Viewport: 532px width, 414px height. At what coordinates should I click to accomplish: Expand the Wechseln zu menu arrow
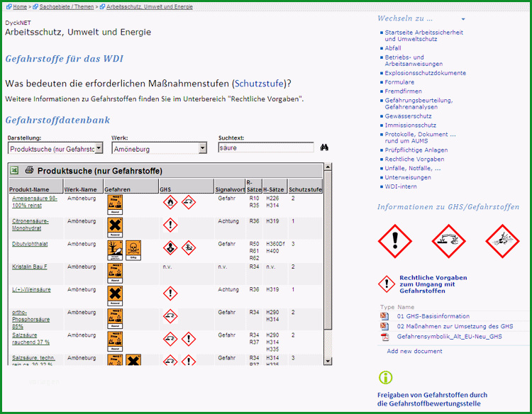[x=463, y=19]
